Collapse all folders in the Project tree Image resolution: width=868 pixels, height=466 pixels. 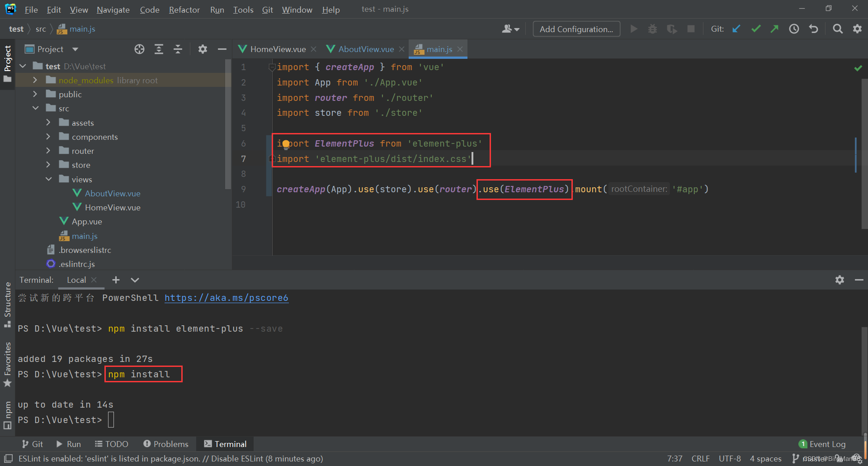(178, 49)
